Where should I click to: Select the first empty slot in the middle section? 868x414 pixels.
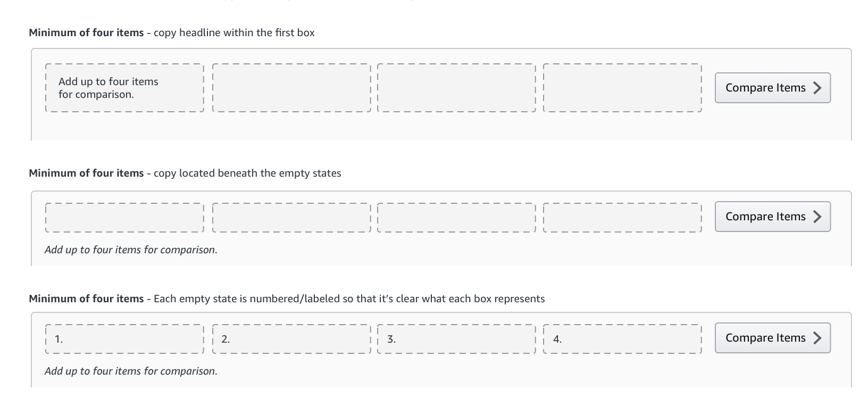(124, 218)
